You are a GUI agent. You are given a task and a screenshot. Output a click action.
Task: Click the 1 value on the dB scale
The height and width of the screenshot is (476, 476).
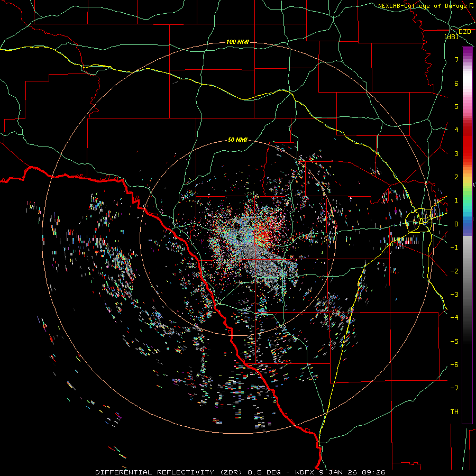coord(456,200)
